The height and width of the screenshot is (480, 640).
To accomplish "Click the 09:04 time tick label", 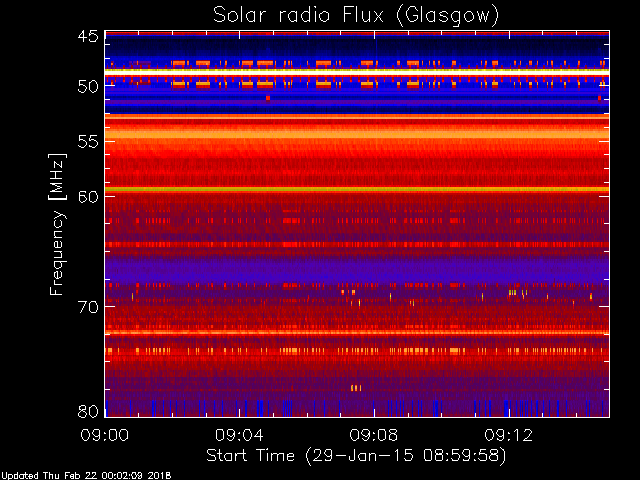I will pyautogui.click(x=240, y=435).
